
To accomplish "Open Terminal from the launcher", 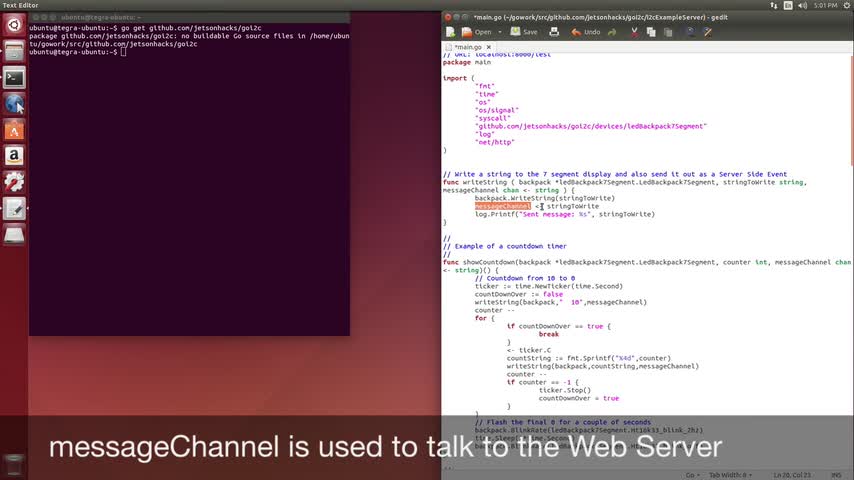I will pos(14,78).
